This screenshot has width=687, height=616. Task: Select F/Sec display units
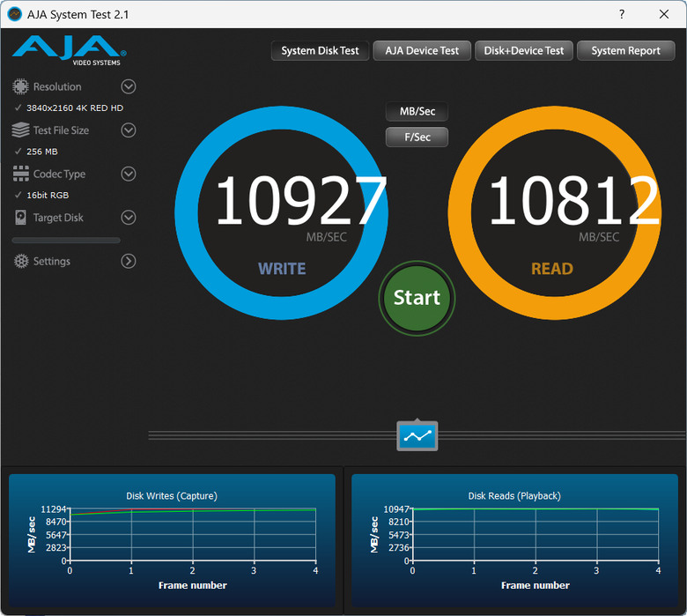(417, 137)
